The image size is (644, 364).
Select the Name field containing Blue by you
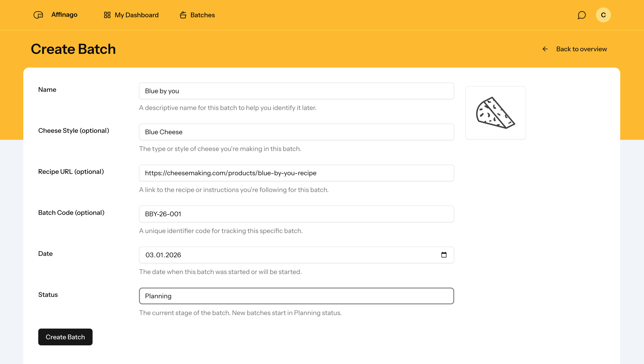(296, 91)
